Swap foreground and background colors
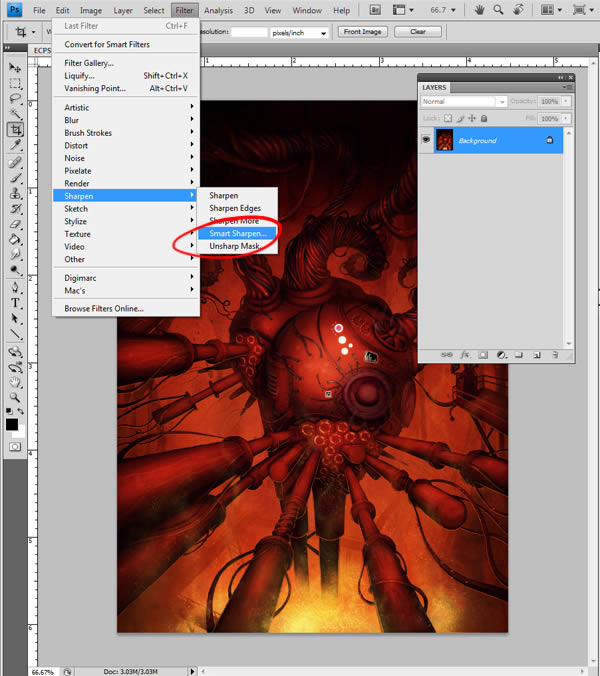This screenshot has width=600, height=676. coord(20,411)
